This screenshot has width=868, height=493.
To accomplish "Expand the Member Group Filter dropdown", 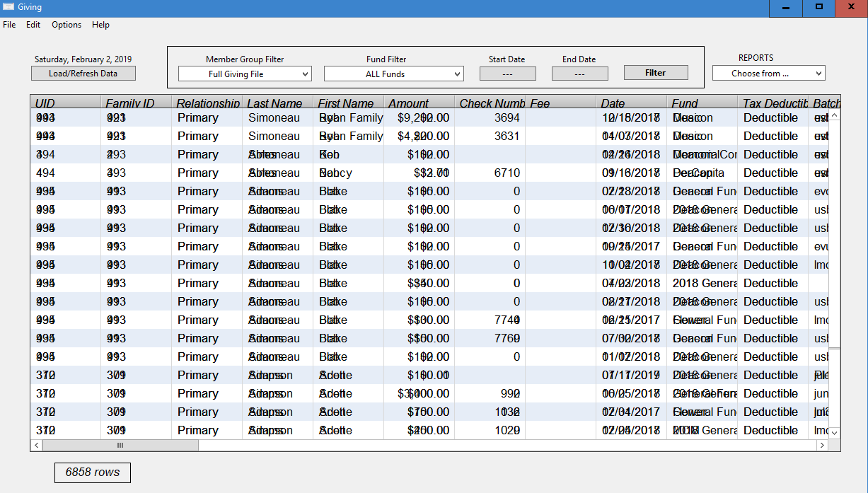I will [x=244, y=74].
